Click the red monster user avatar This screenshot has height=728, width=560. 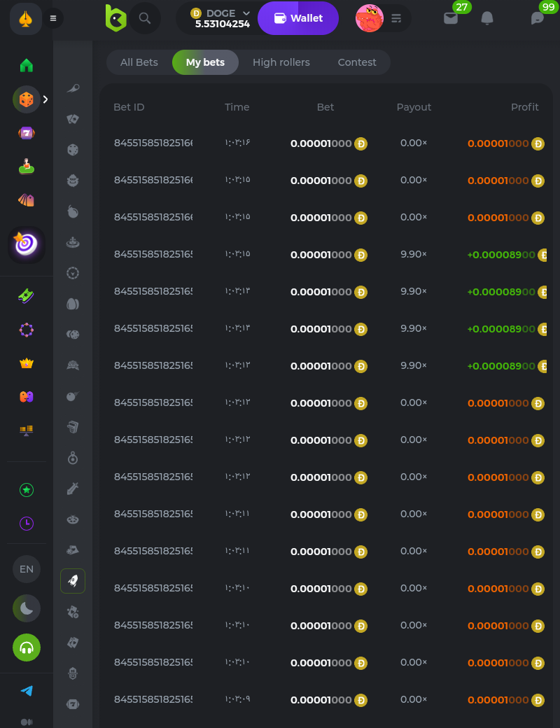370,18
